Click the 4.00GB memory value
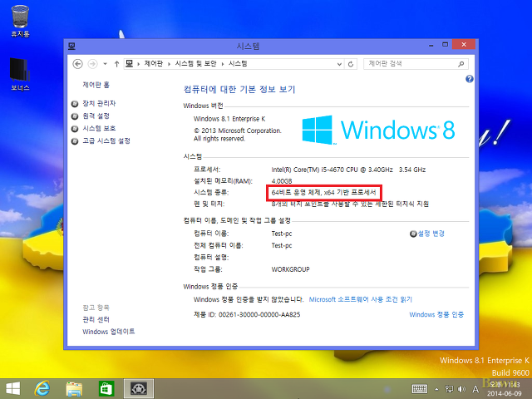This screenshot has width=532, height=399. click(x=282, y=181)
